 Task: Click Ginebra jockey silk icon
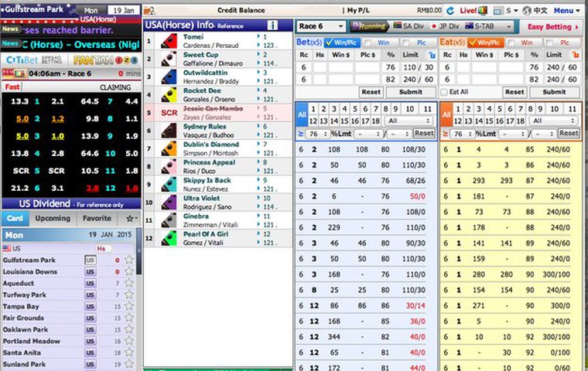[169, 220]
